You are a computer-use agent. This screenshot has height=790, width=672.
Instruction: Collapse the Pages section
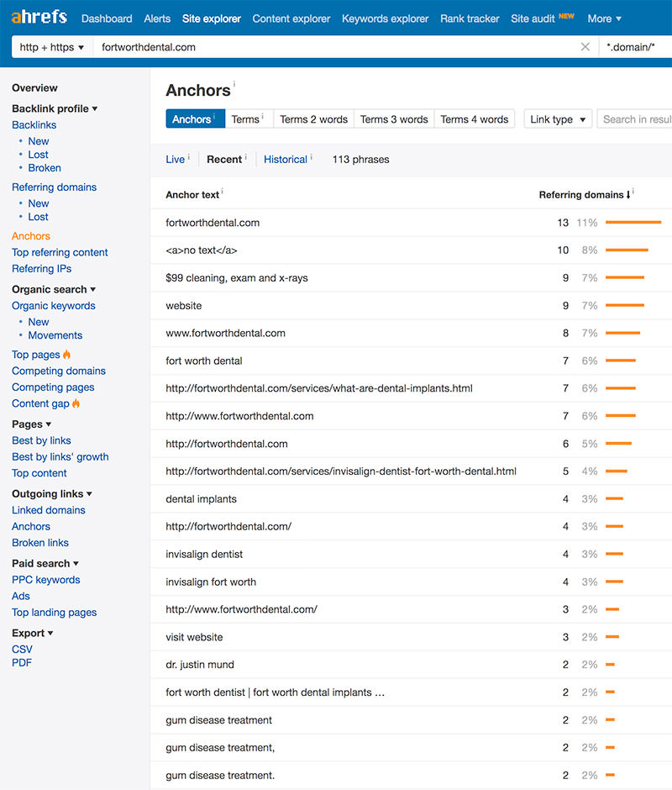pos(31,424)
